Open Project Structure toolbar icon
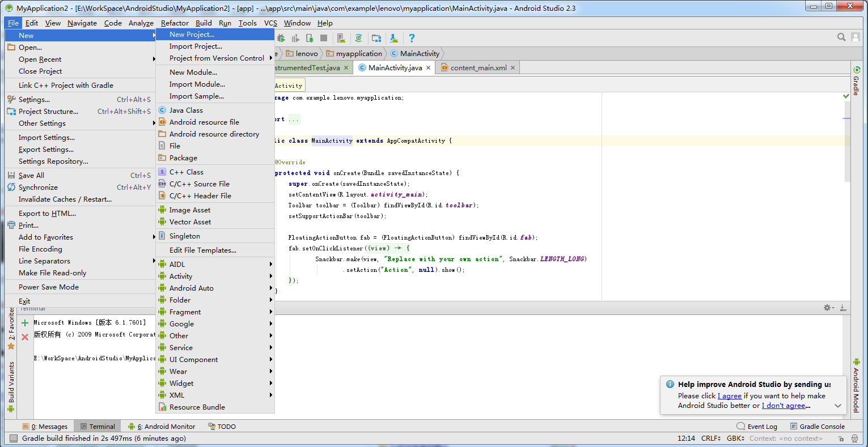 point(376,38)
